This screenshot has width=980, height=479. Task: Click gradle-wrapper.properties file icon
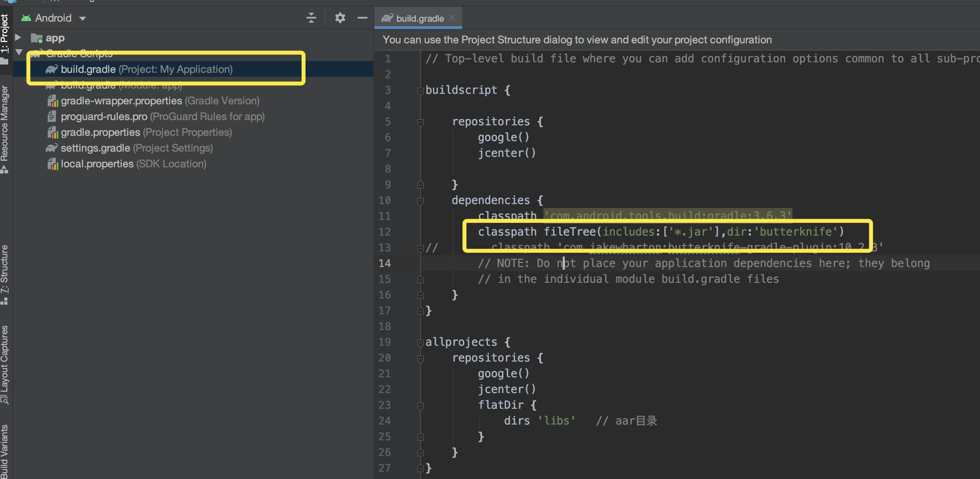[52, 101]
